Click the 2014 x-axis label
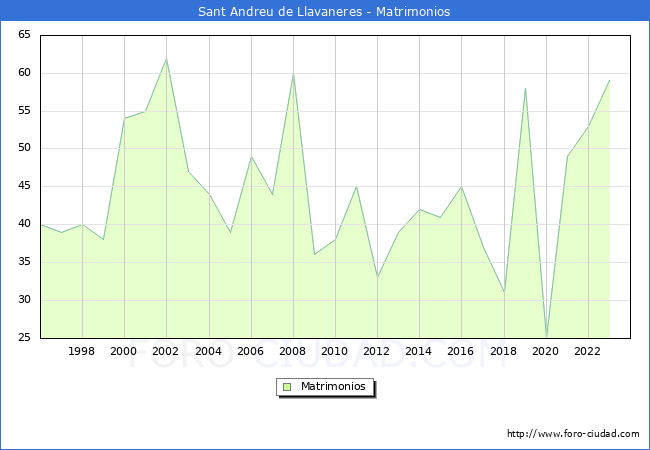Viewport: 650px width, 450px height. pyautogui.click(x=419, y=351)
